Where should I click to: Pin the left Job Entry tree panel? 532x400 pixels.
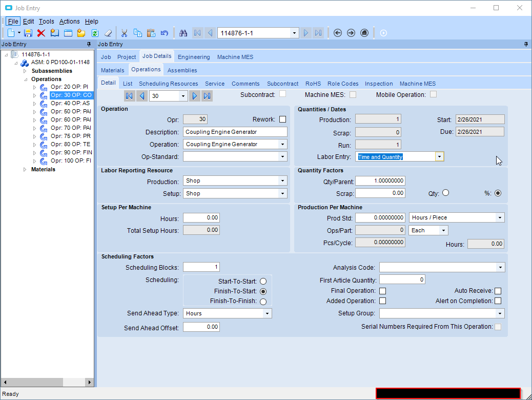(89, 44)
